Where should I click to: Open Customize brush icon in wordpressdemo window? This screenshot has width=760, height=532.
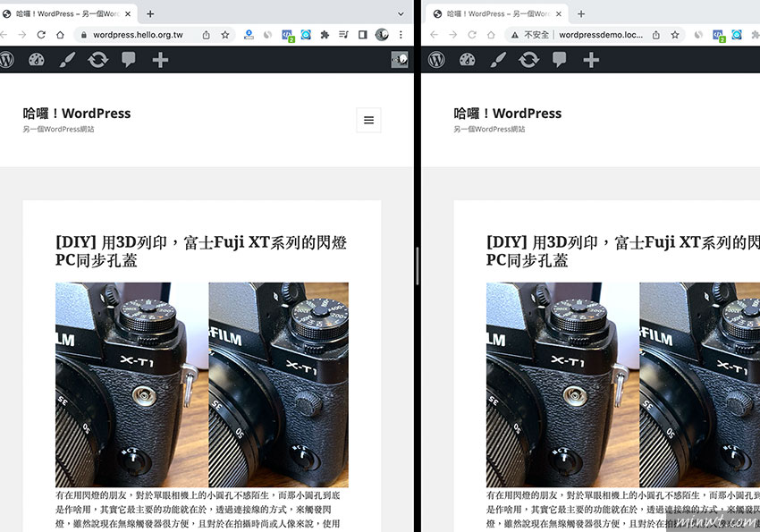498,60
